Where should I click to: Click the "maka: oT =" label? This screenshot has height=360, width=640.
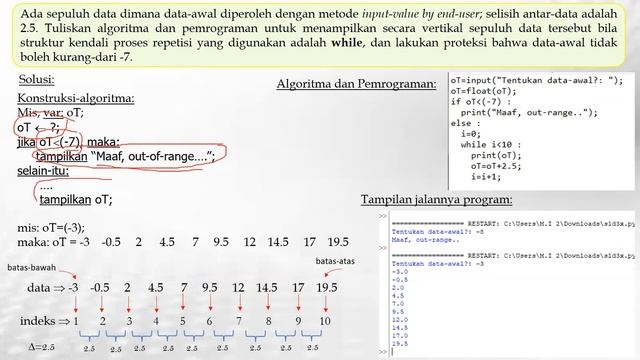point(47,242)
